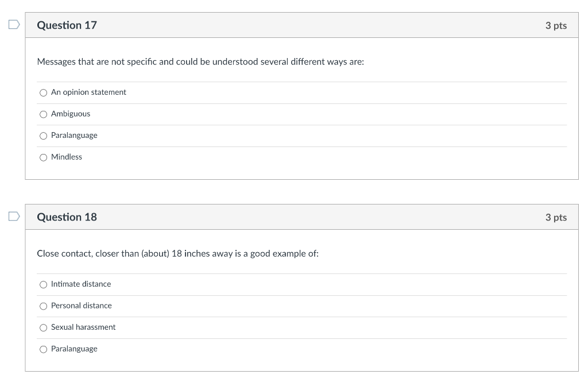
Task: Choose the 'Intimate distance' radio option
Action: [44, 284]
